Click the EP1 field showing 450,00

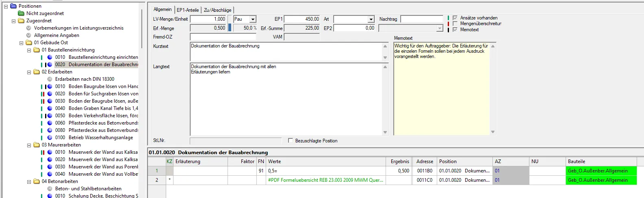coord(302,19)
